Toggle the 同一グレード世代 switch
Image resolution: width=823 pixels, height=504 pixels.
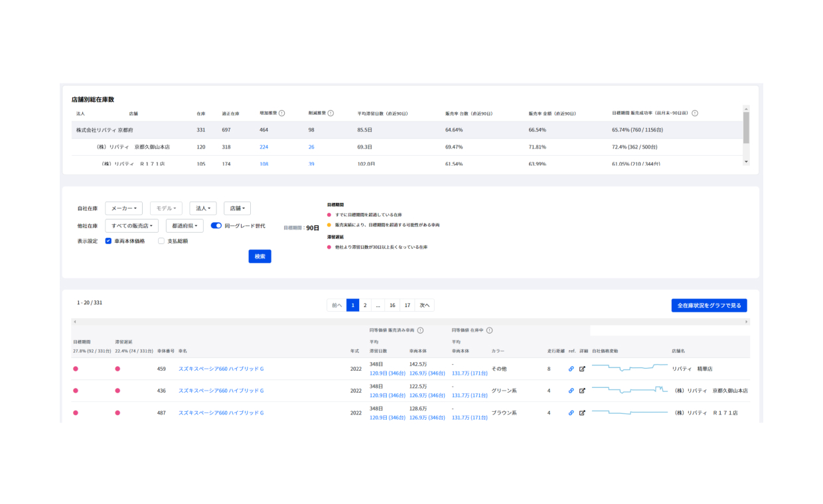pyautogui.click(x=216, y=225)
